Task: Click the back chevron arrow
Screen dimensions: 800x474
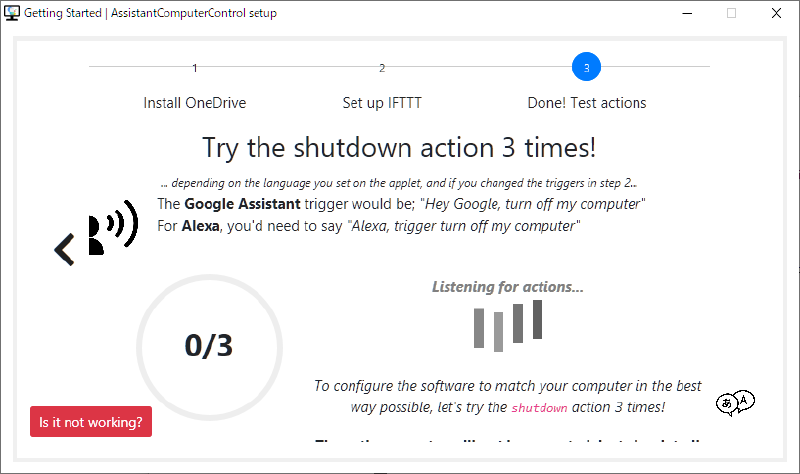Action: [x=65, y=249]
